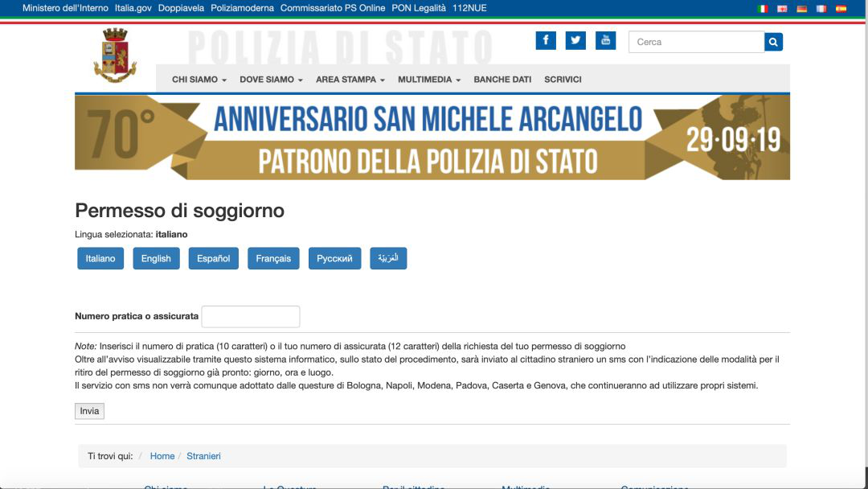
Task: Choose the Arabic language button
Action: [388, 259]
